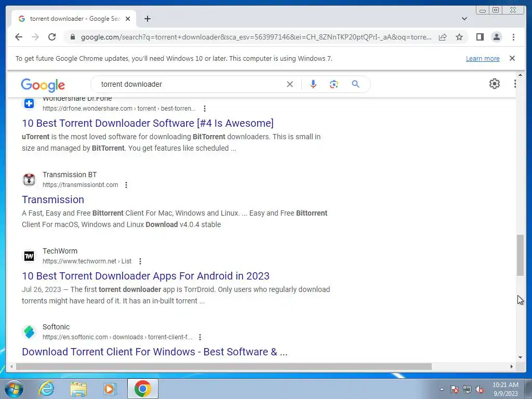532x399 pixels.
Task: Click the lock icon in address bar
Action: pos(72,37)
